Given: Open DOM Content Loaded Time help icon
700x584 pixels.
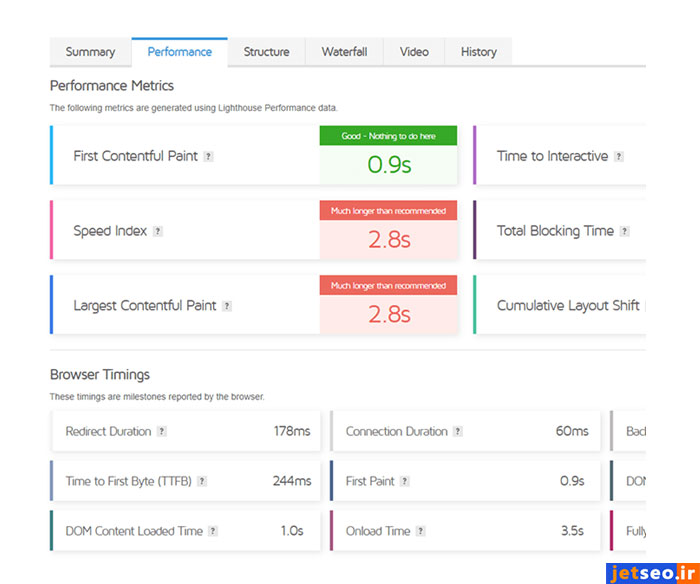Looking at the screenshot, I should coord(213,532).
